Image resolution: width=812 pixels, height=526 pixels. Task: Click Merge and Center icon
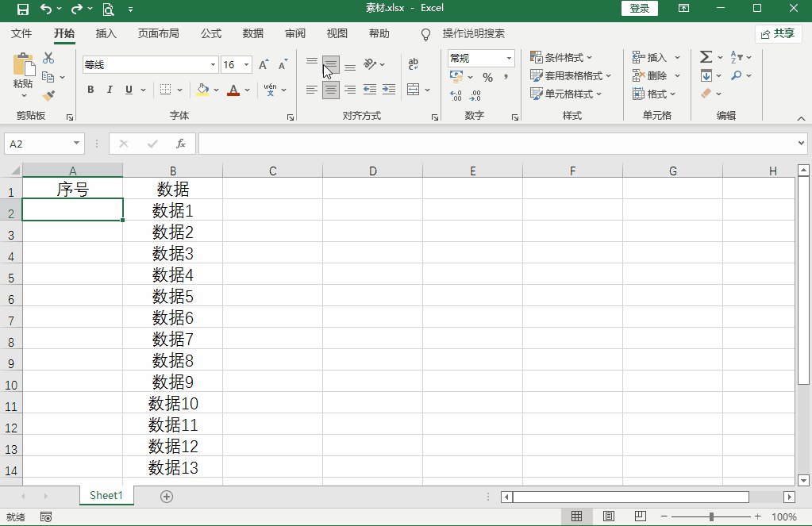point(414,90)
